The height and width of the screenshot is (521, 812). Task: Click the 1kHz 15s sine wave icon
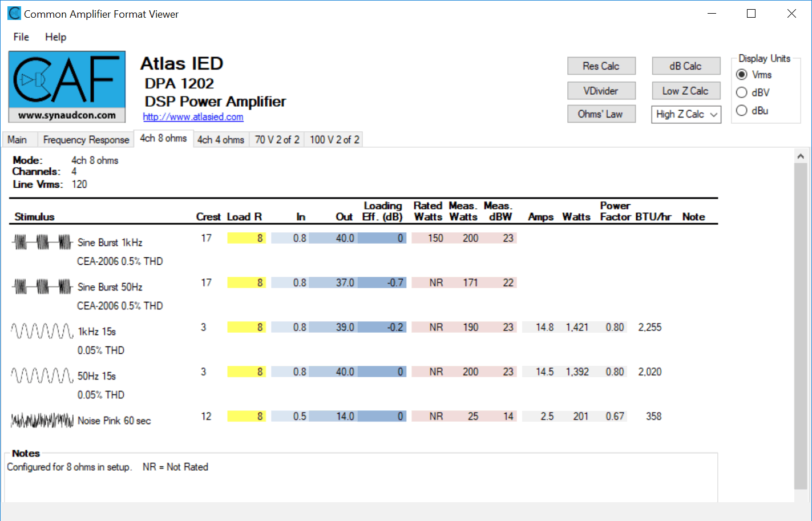tap(42, 332)
